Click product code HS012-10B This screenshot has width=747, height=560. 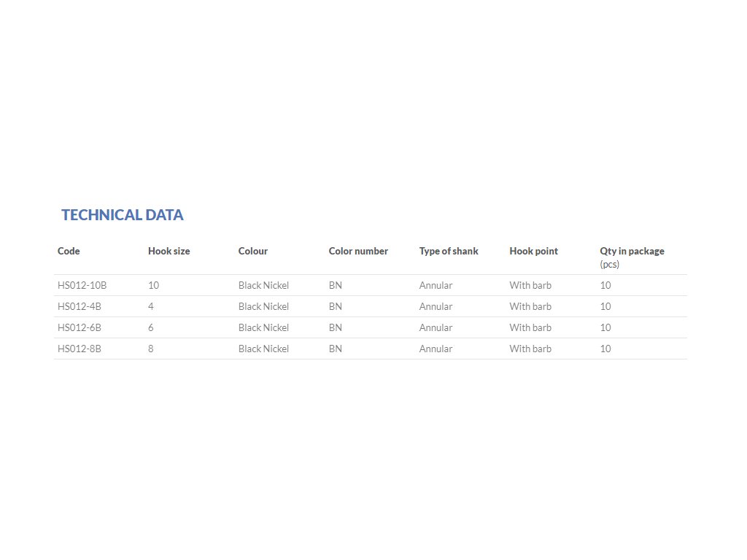(82, 285)
